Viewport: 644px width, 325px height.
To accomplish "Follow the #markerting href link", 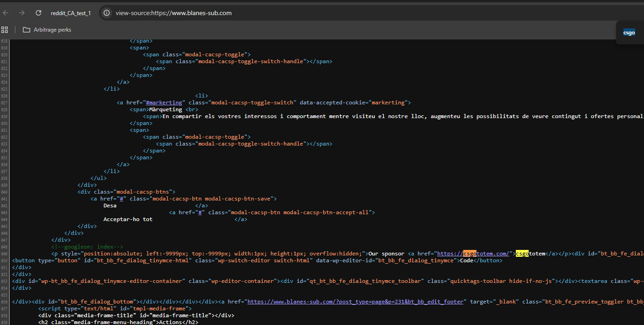I will point(163,103).
